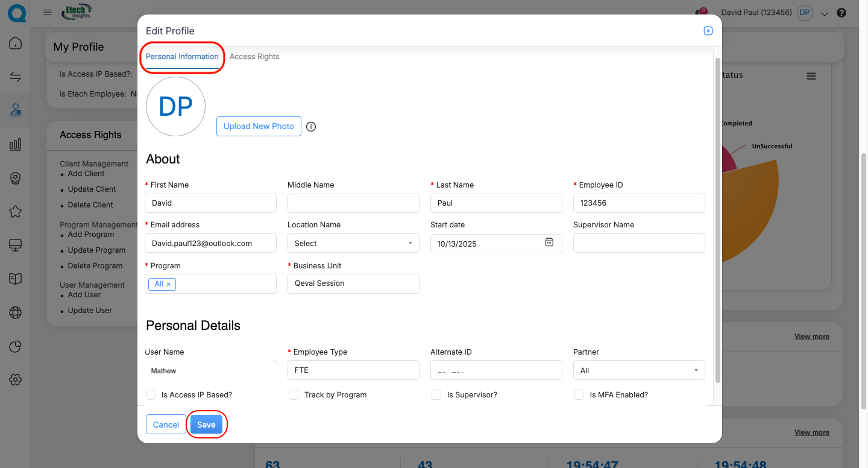Click the info icon beside Upload New Photo
The height and width of the screenshot is (468, 868).
point(311,127)
